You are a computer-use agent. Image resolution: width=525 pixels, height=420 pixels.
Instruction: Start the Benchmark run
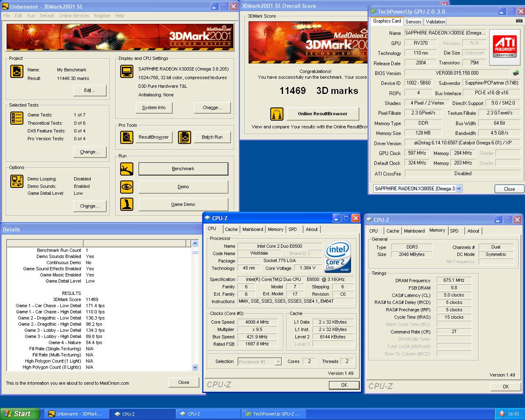(x=183, y=169)
